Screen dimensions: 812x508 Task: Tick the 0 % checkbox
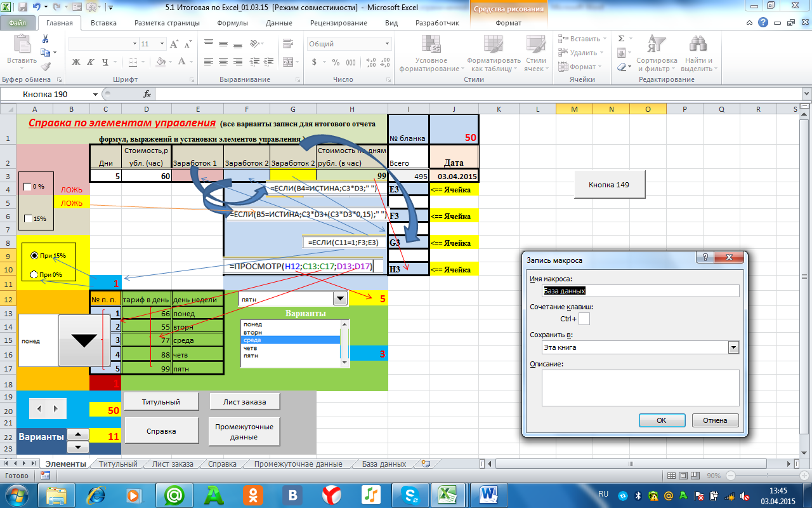point(27,187)
